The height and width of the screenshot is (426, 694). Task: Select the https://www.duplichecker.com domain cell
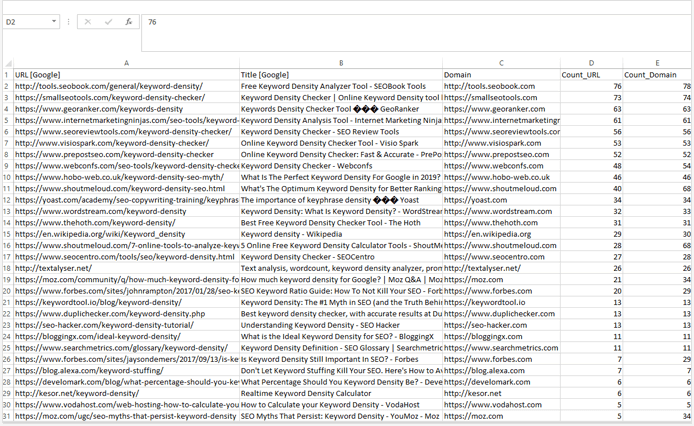pyautogui.click(x=501, y=314)
